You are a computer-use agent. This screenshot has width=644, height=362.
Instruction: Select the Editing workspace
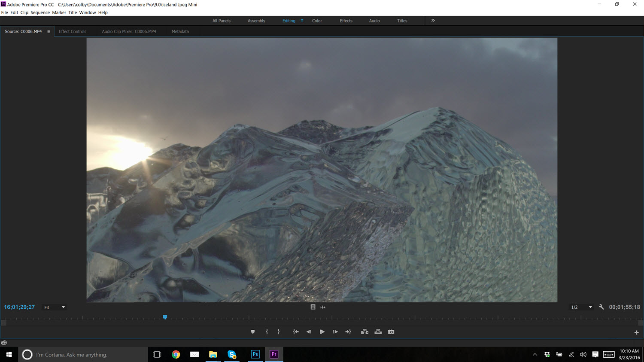click(x=289, y=21)
